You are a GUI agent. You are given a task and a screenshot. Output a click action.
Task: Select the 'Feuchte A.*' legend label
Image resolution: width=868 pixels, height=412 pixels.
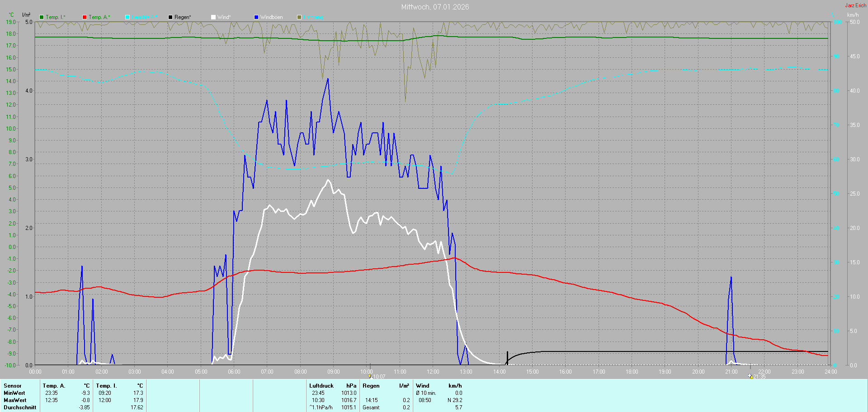pos(145,17)
